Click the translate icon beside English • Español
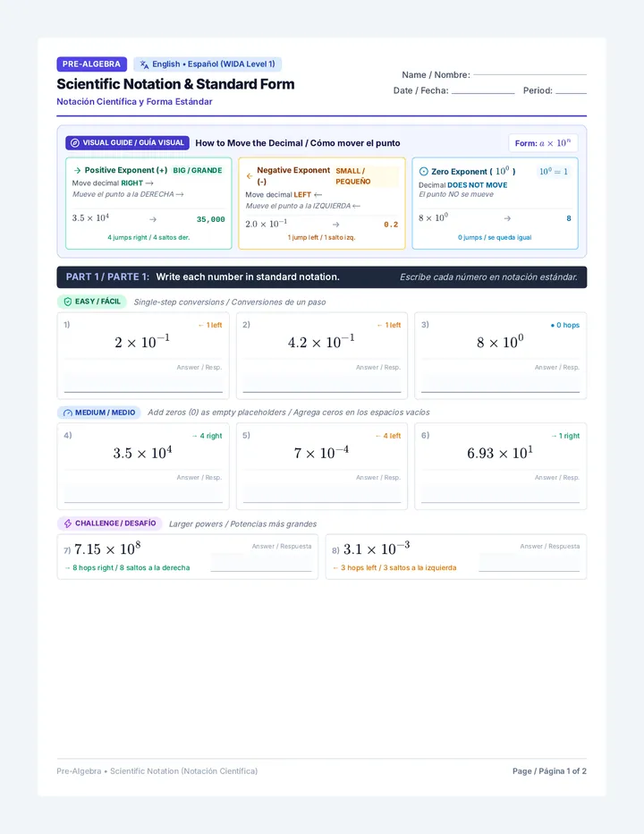 (x=144, y=64)
